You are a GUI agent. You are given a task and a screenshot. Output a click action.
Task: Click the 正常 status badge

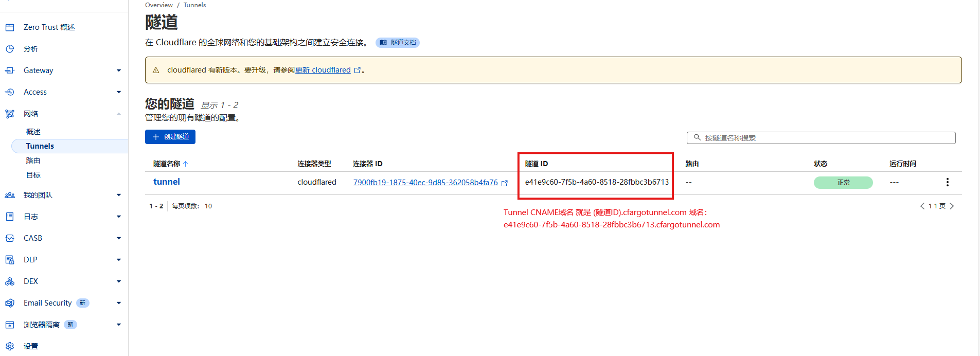843,183
